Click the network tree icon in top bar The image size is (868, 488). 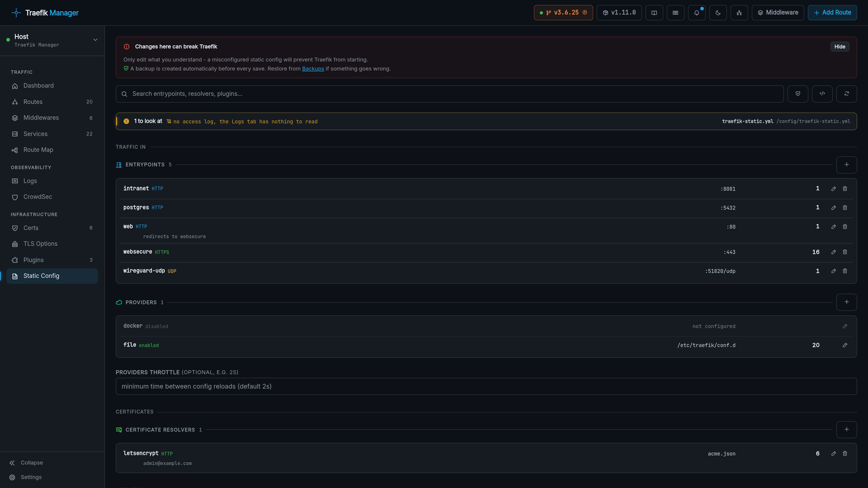739,13
